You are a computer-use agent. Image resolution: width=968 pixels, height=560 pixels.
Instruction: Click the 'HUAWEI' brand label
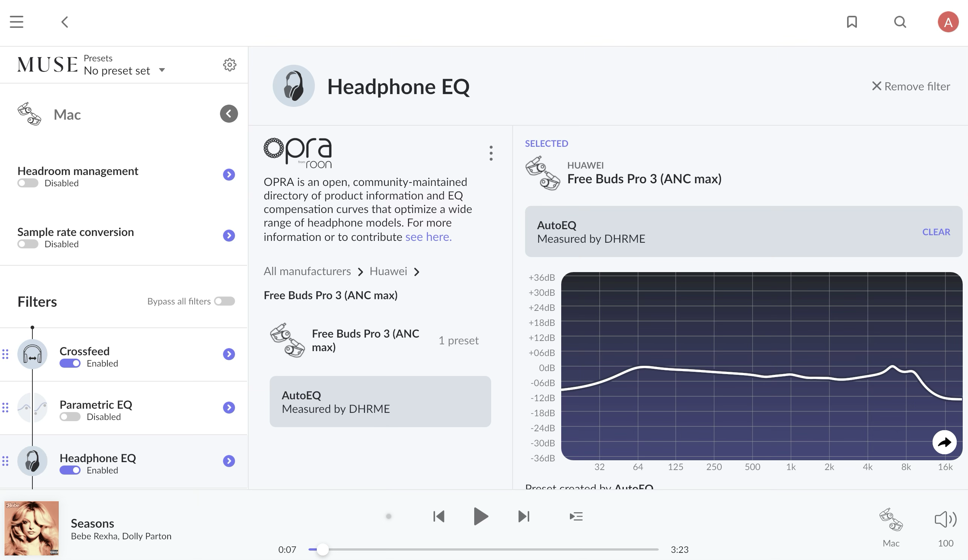point(585,166)
